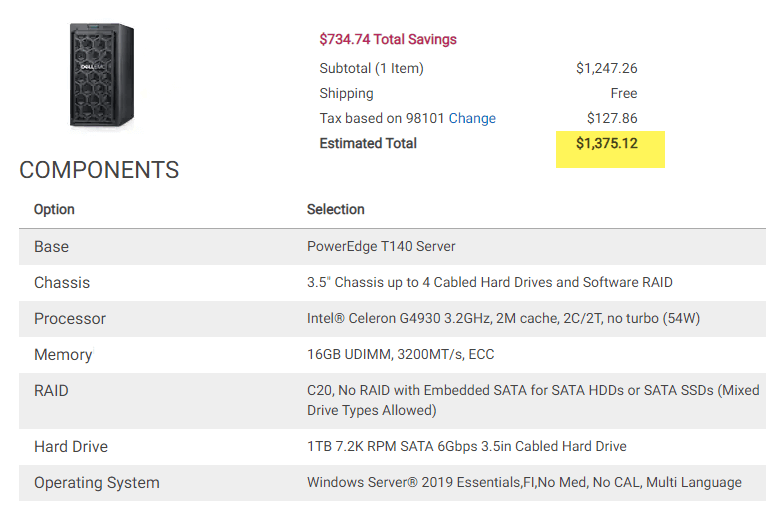The height and width of the screenshot is (507, 766).
Task: Click the Dell PowerEdge server product image
Action: coord(102,75)
